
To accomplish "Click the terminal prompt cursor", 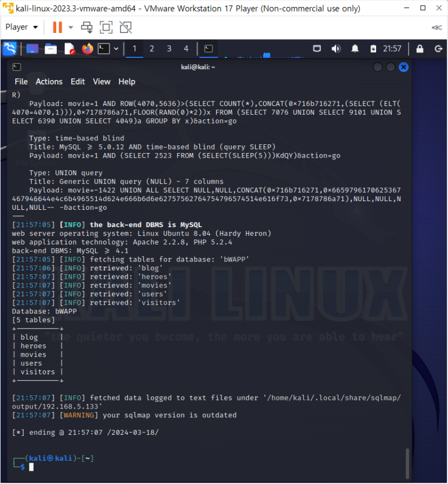I will [31, 467].
